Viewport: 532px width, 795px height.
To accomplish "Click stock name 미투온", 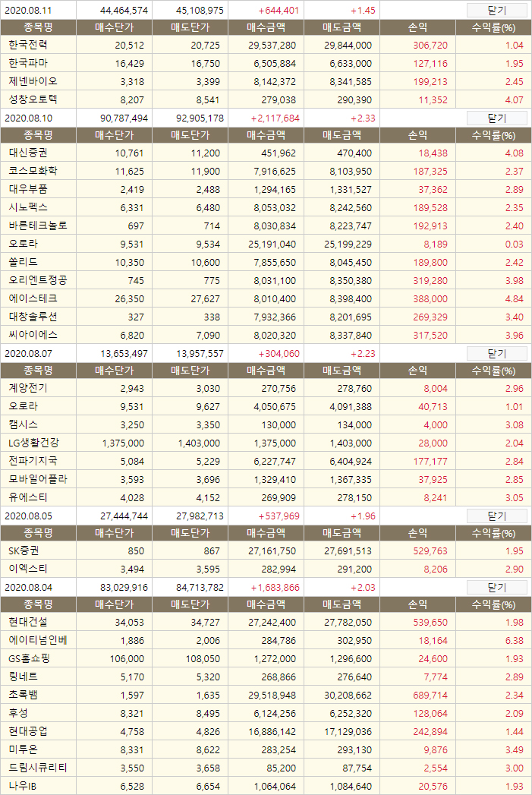I will pos(24,750).
